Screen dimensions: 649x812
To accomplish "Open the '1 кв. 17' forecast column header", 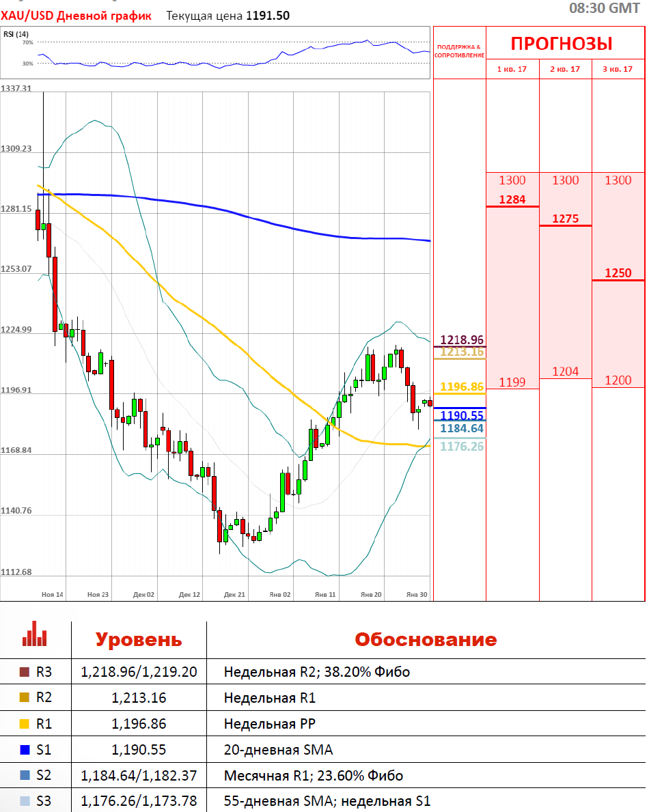I will tap(512, 70).
